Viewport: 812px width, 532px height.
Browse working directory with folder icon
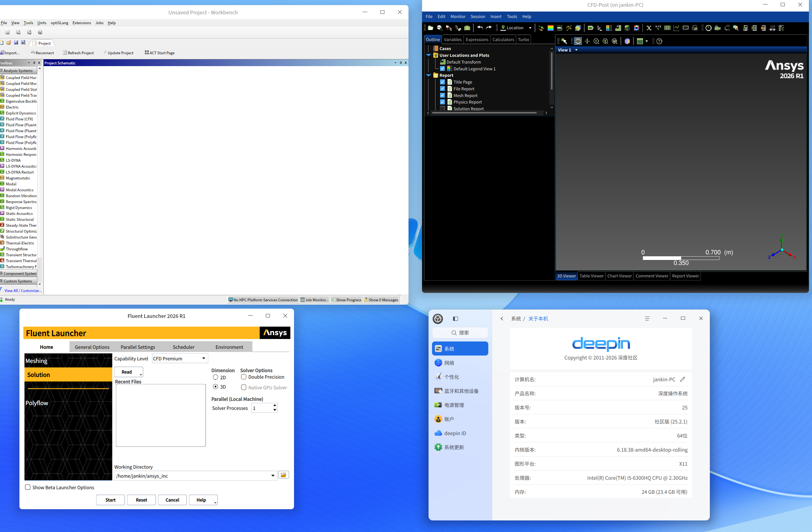coord(284,475)
